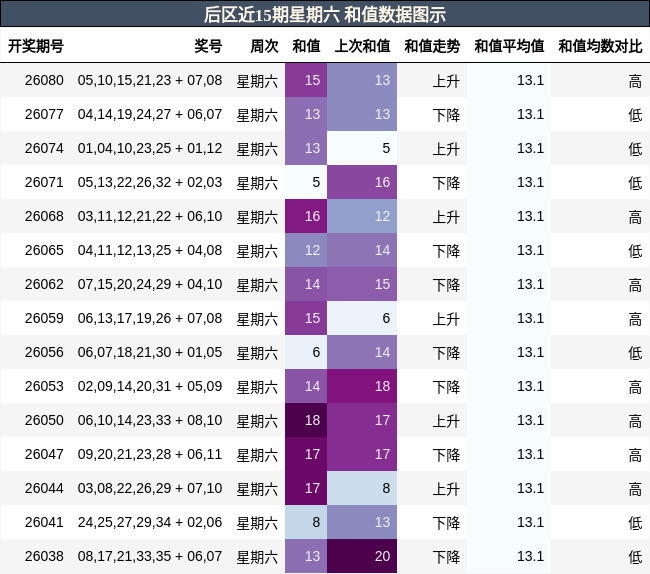Click 上次和值 cell 8 in row 26044
The height and width of the screenshot is (574, 650).
[362, 488]
